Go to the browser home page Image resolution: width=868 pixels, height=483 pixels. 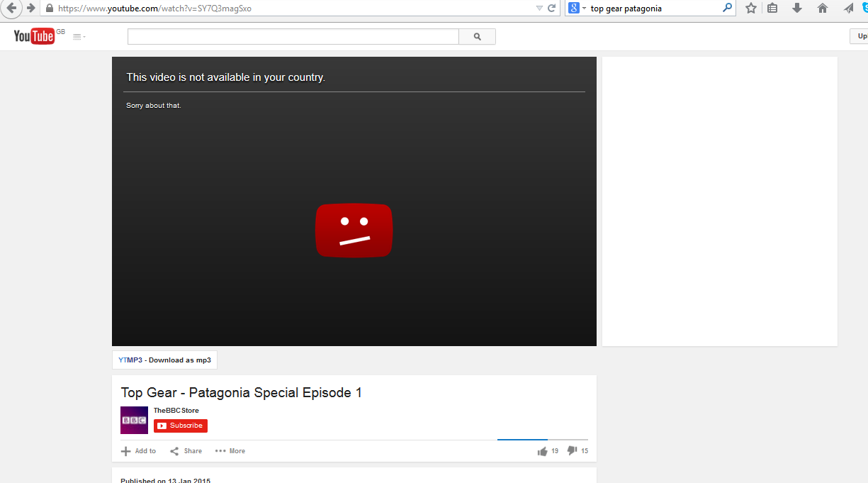click(823, 9)
